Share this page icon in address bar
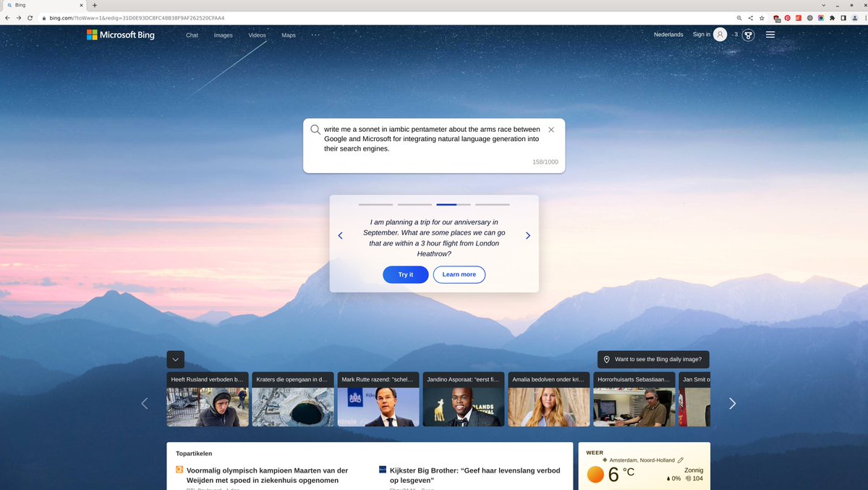Screen dimensions: 868x490 750,17
